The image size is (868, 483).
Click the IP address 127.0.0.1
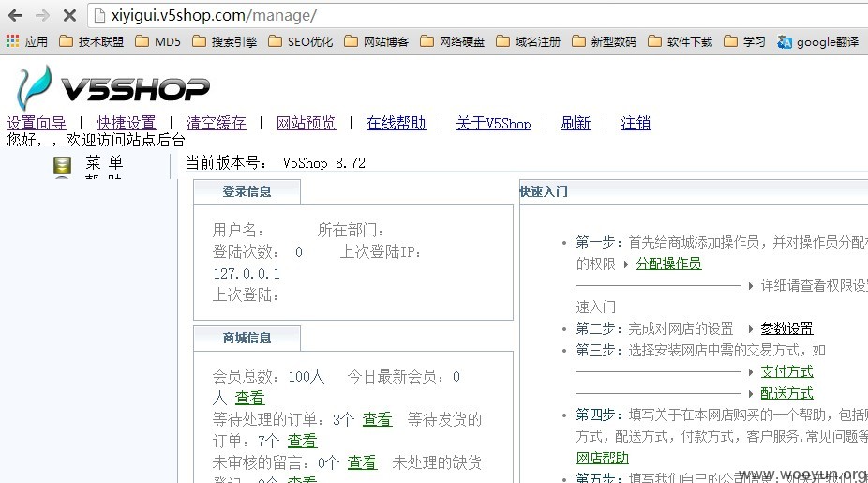[x=247, y=274]
